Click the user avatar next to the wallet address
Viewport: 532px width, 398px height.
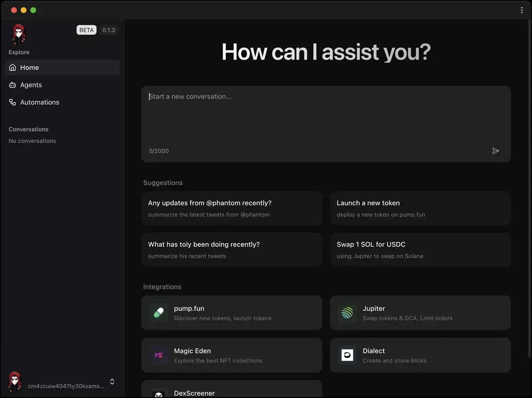[14, 382]
